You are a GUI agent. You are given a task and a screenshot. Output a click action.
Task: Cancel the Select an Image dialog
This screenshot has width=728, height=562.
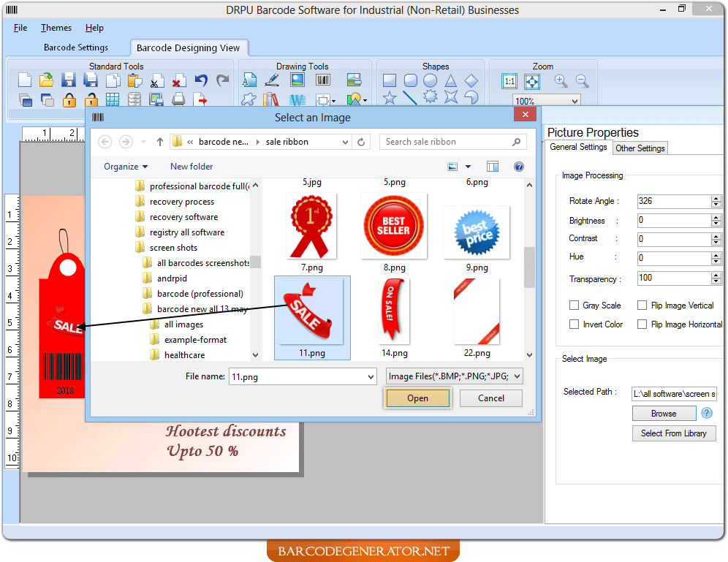(490, 398)
